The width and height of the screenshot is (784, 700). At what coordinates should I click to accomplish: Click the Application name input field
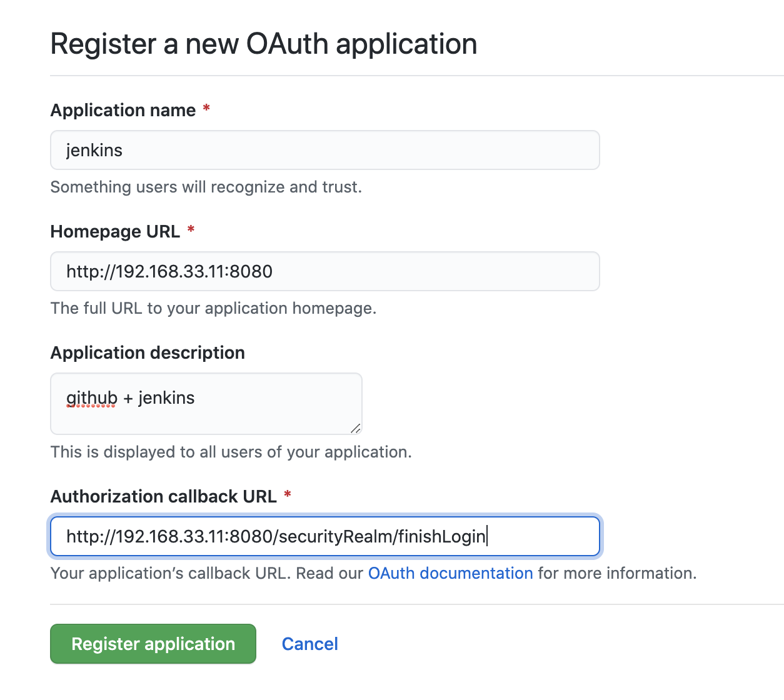324,150
